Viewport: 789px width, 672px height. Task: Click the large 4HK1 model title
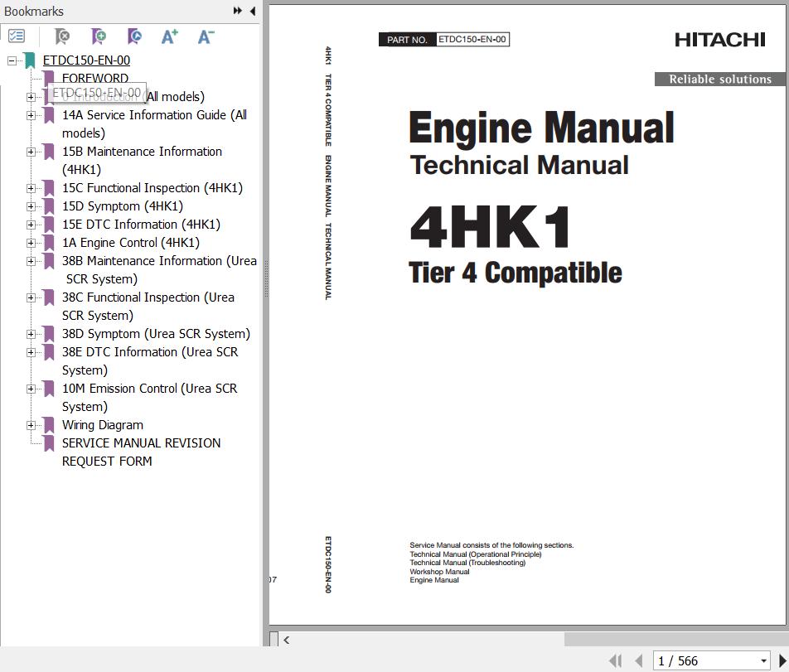(490, 227)
